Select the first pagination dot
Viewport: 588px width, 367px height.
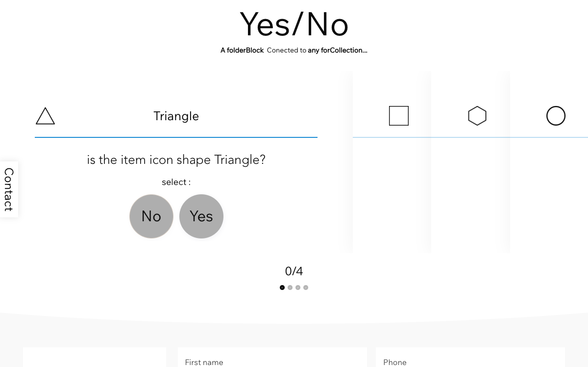282,288
